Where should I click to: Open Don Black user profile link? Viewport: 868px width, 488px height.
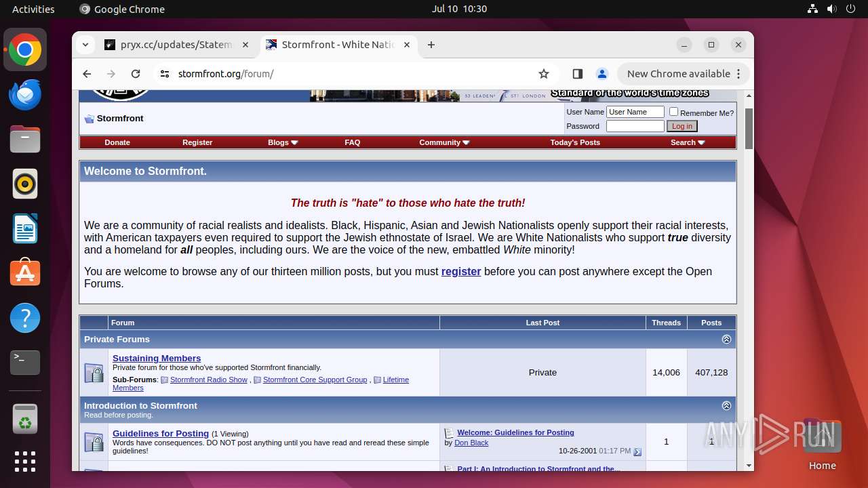[471, 443]
